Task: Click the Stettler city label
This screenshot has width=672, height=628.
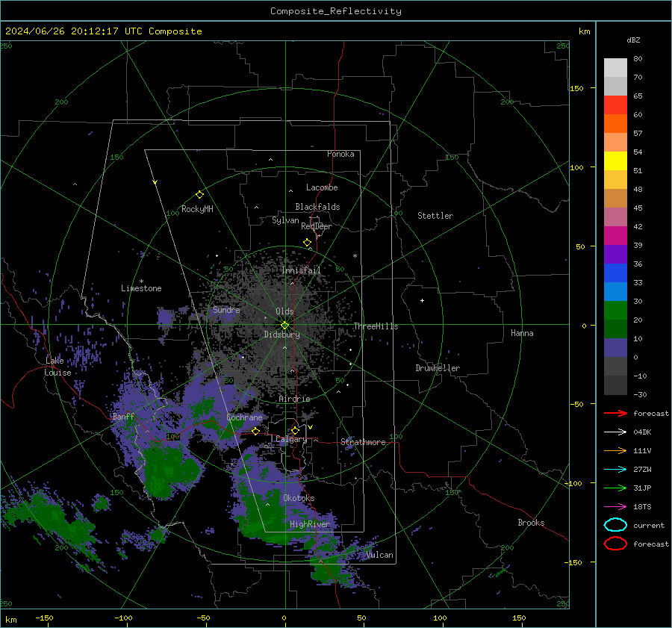Action: tap(435, 216)
